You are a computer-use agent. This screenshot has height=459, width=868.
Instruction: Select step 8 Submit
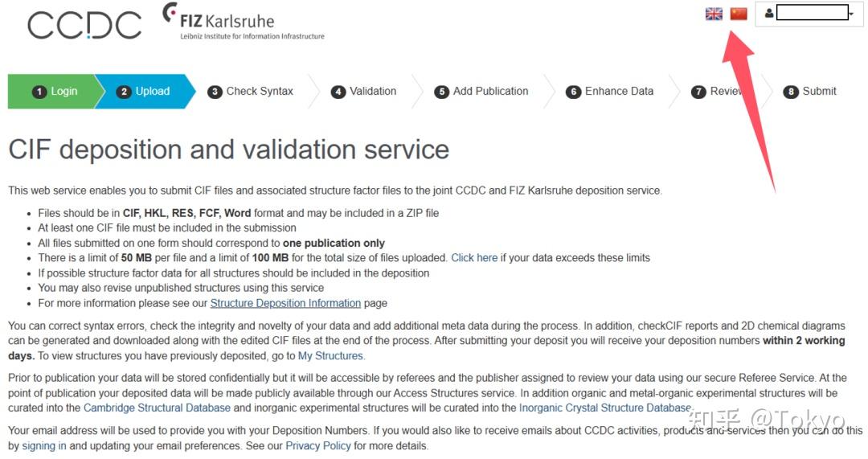pos(810,92)
